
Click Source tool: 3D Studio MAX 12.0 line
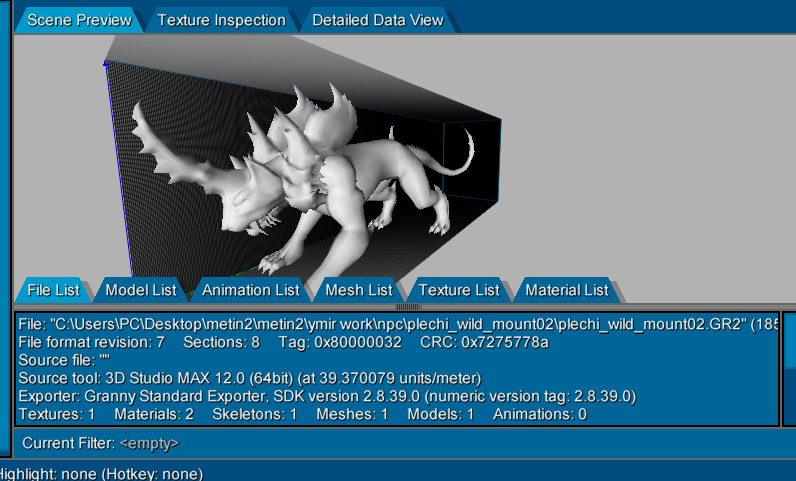250,378
